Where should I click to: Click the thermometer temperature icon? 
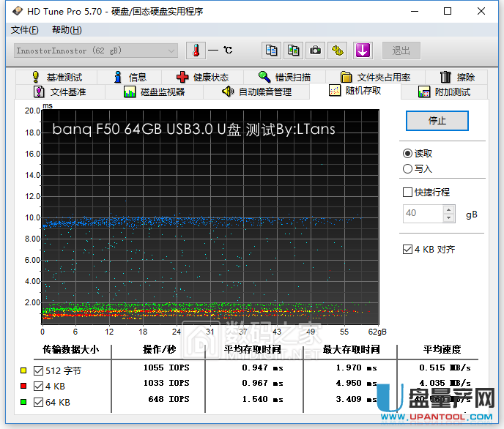(x=196, y=51)
